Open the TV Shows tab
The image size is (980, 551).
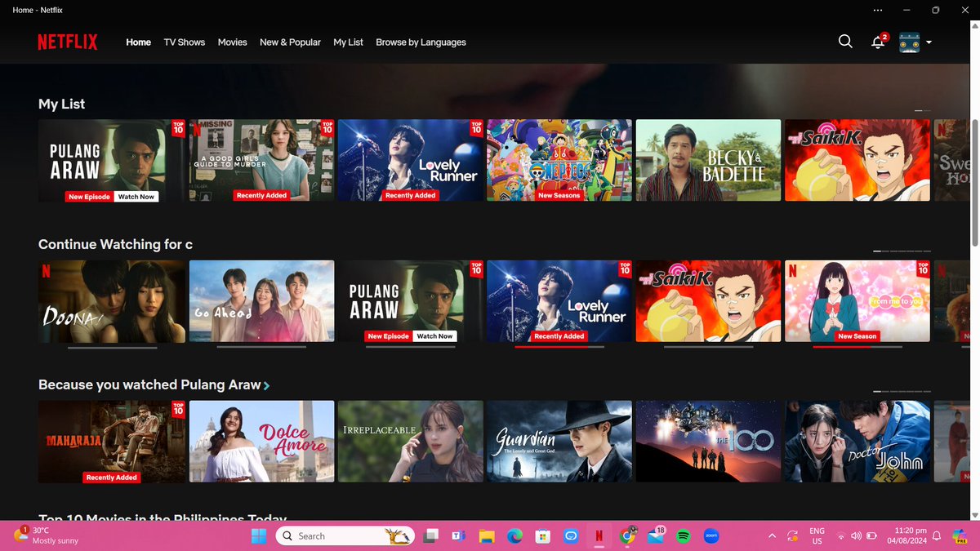pyautogui.click(x=185, y=42)
